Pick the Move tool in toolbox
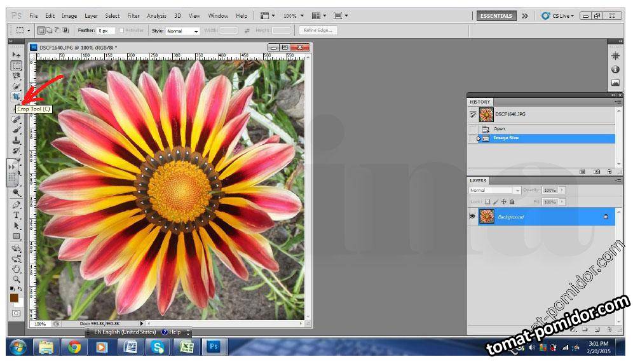633x364 pixels. (16, 55)
